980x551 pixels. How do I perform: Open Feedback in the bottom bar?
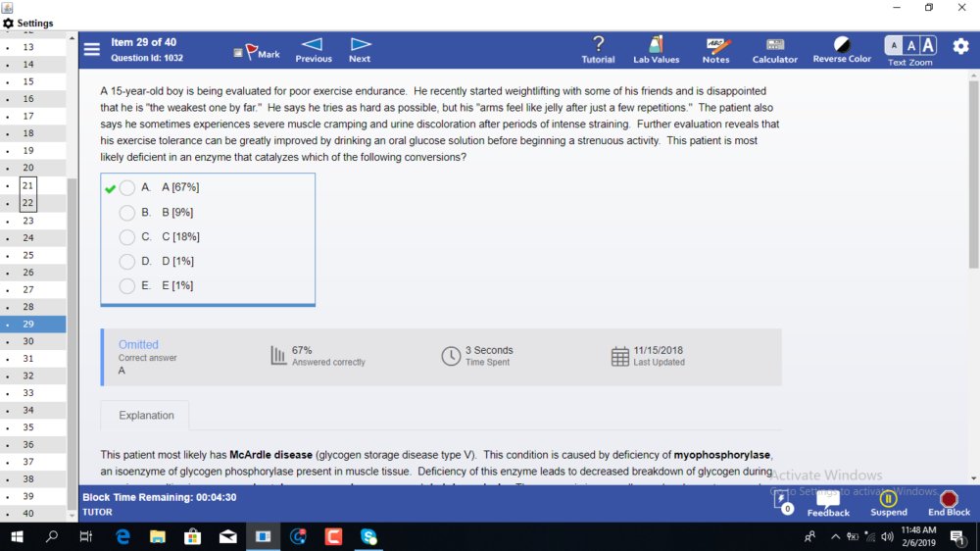828,504
